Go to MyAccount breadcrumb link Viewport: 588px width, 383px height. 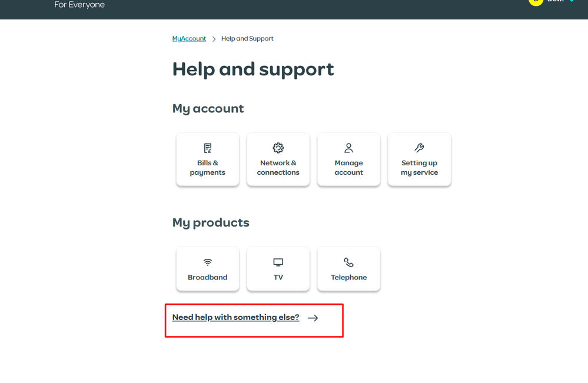189,39
